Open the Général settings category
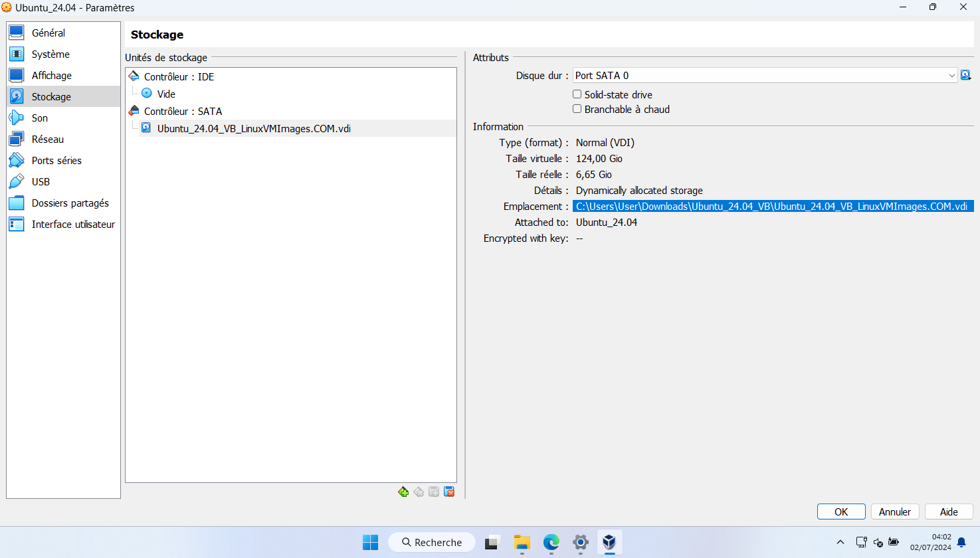Viewport: 980px width, 558px height. click(x=63, y=33)
